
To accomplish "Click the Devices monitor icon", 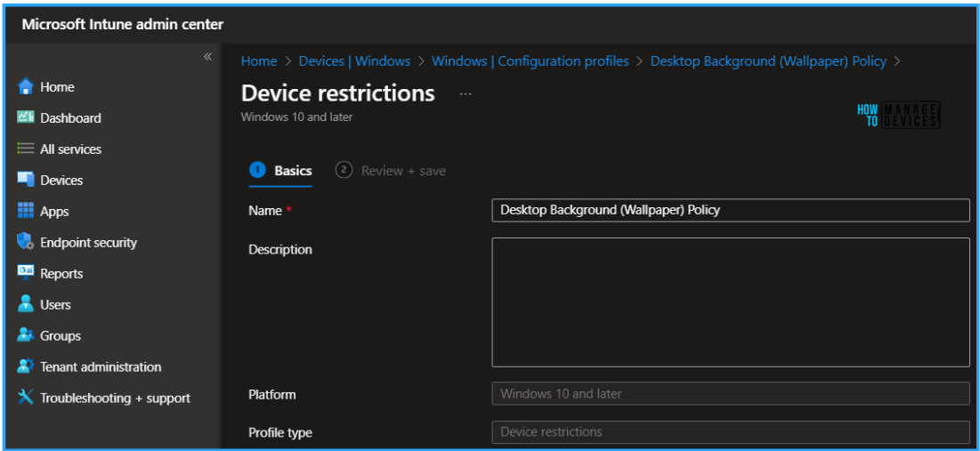I will 26,180.
